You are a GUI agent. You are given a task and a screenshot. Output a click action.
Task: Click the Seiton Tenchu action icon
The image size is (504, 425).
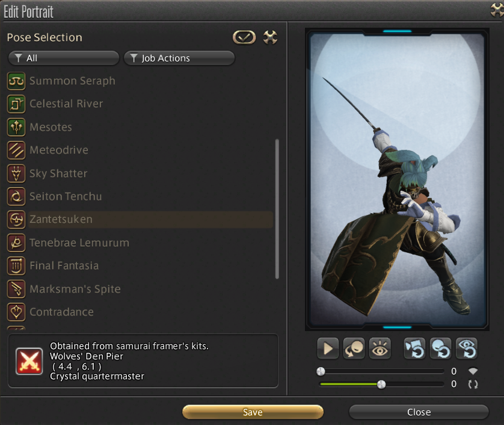(x=16, y=197)
